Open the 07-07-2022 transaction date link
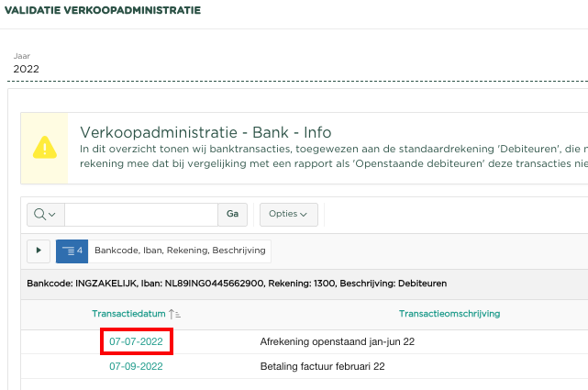This screenshot has height=390, width=588. pyautogui.click(x=136, y=342)
